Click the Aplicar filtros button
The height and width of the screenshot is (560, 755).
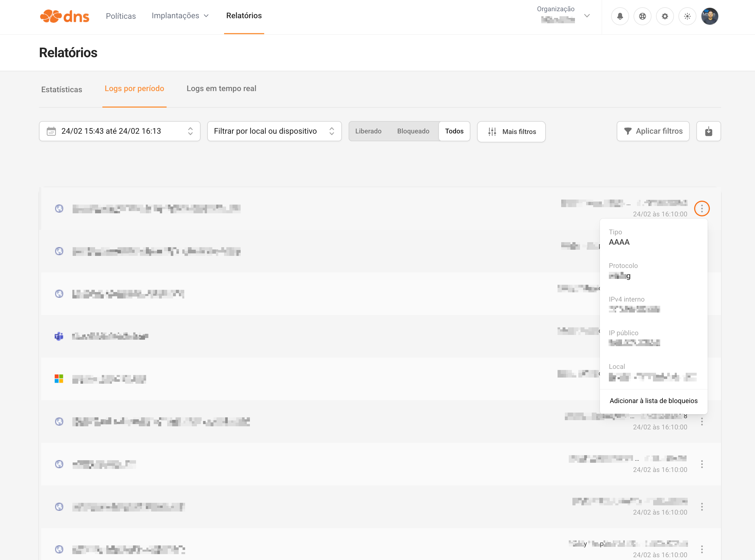pos(653,131)
